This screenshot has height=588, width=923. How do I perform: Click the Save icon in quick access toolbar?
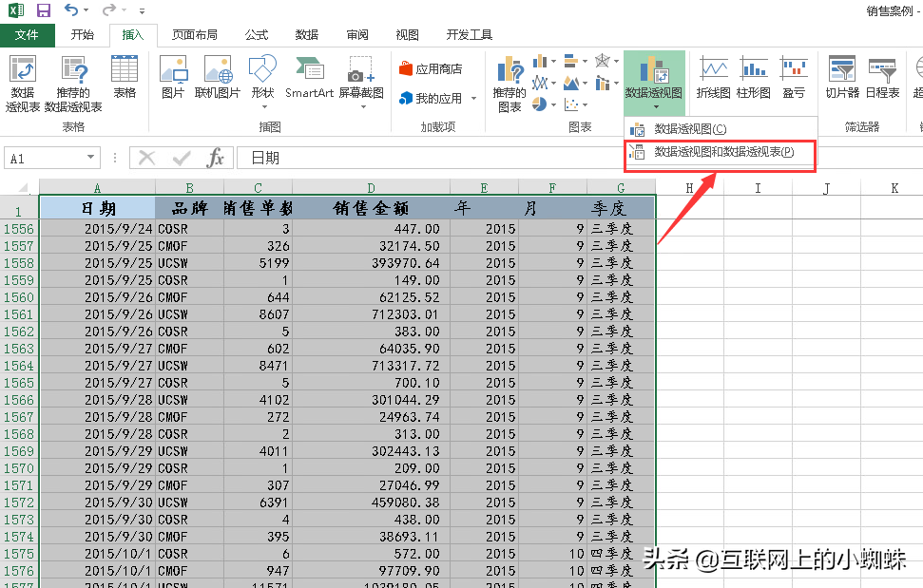(x=43, y=10)
